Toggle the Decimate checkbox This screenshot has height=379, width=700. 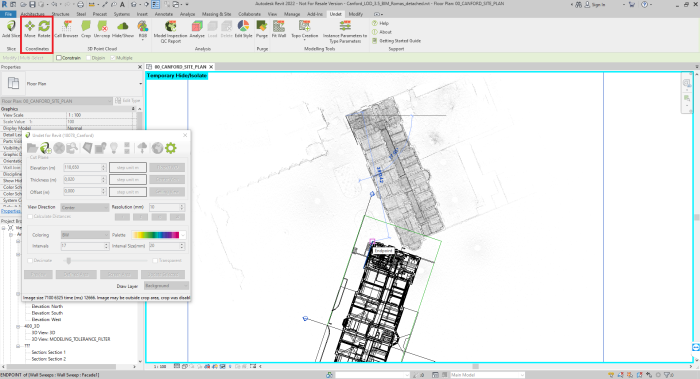pyautogui.click(x=30, y=260)
